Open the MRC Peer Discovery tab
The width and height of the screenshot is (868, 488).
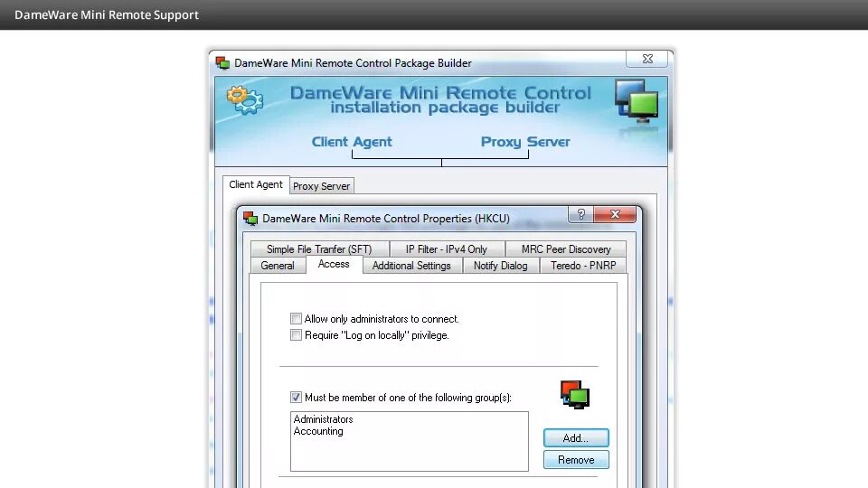(566, 249)
